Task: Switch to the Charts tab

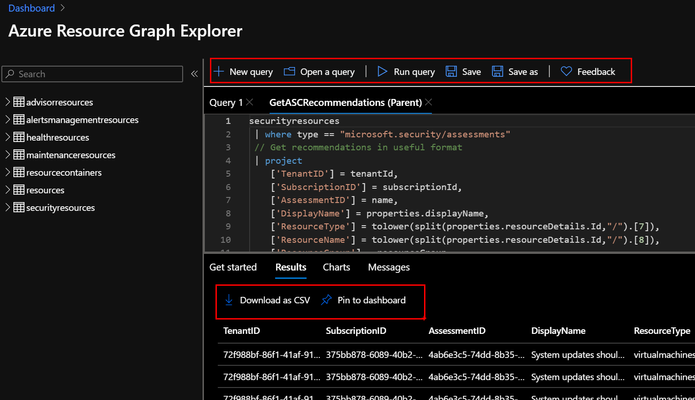Action: click(x=336, y=267)
